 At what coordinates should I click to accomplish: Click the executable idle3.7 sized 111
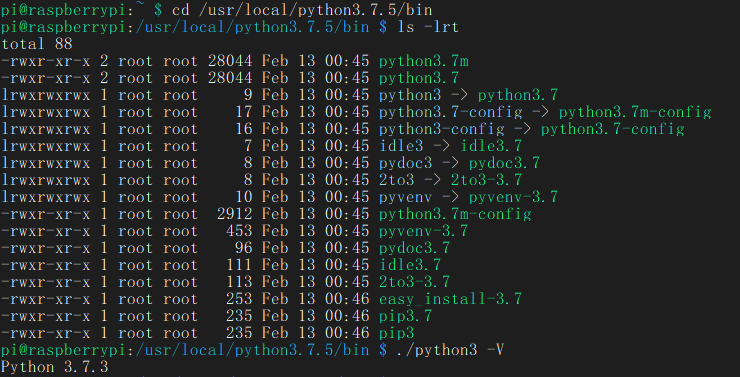(x=410, y=265)
